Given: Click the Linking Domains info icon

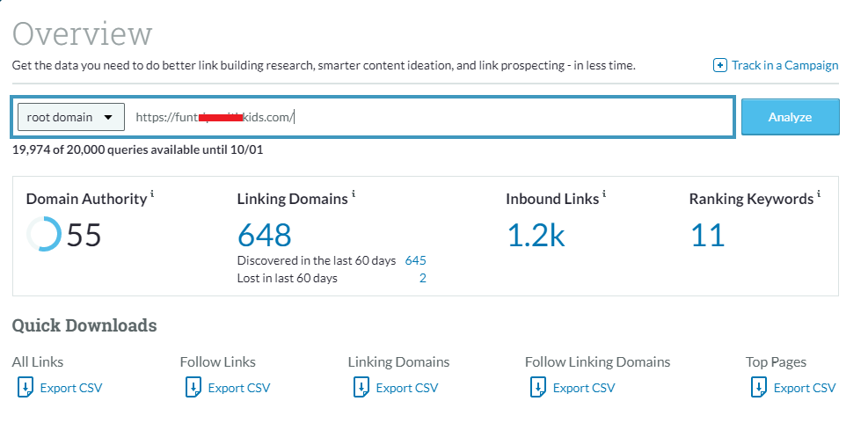Looking at the screenshot, I should (354, 193).
